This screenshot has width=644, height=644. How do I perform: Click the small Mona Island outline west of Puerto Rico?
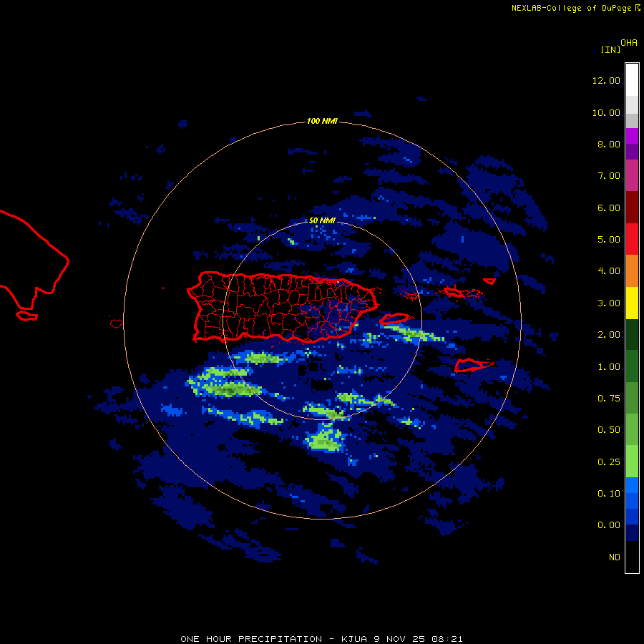[116, 323]
